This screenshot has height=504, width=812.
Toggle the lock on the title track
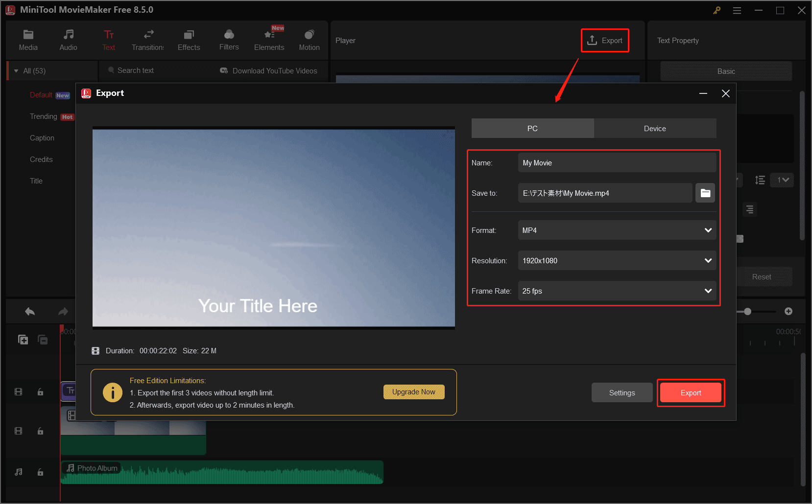click(x=40, y=391)
